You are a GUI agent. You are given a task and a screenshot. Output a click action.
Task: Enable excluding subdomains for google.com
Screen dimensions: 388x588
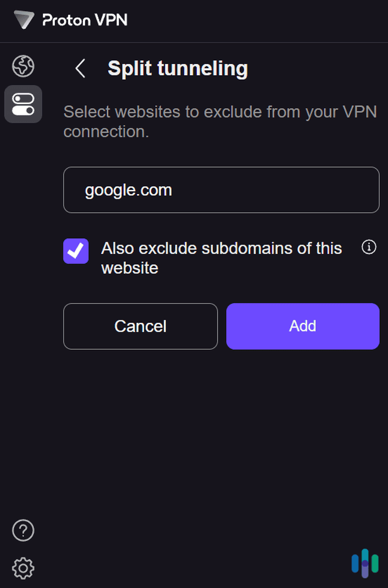click(x=76, y=251)
